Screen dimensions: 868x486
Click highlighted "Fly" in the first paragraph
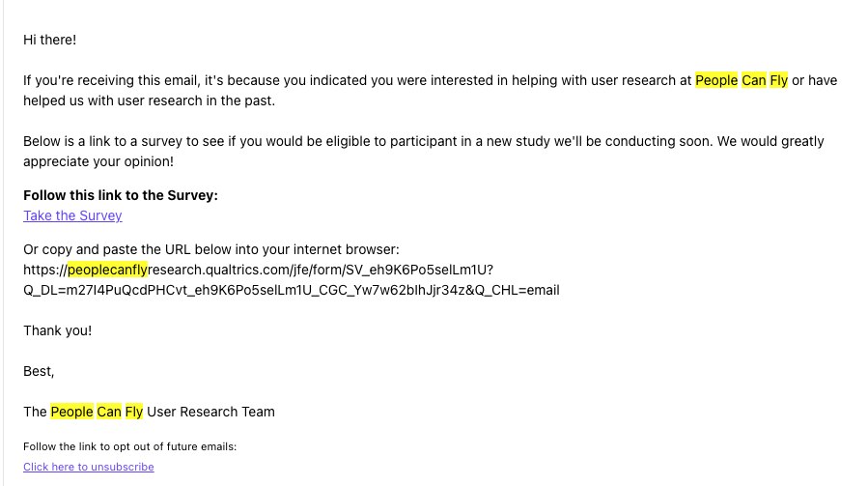[x=778, y=81]
